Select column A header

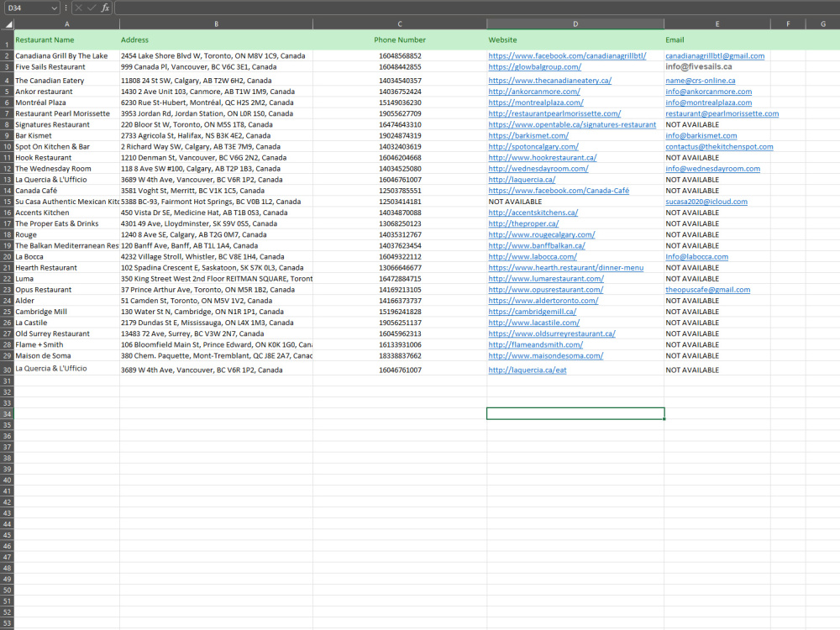coord(67,24)
